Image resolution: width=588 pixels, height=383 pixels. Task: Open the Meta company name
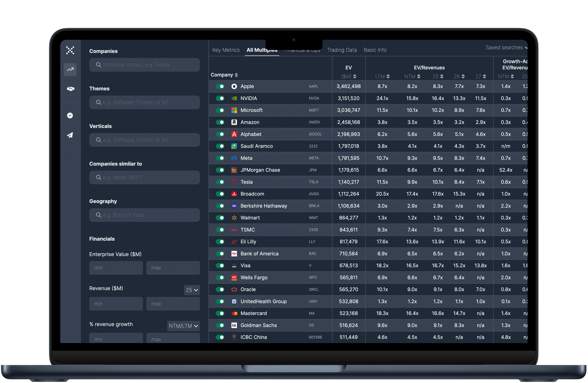click(246, 158)
